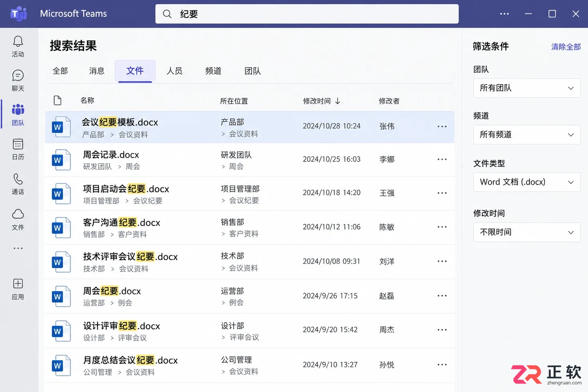
Task: Open more options for 周会纪要.docx
Action: [442, 296]
